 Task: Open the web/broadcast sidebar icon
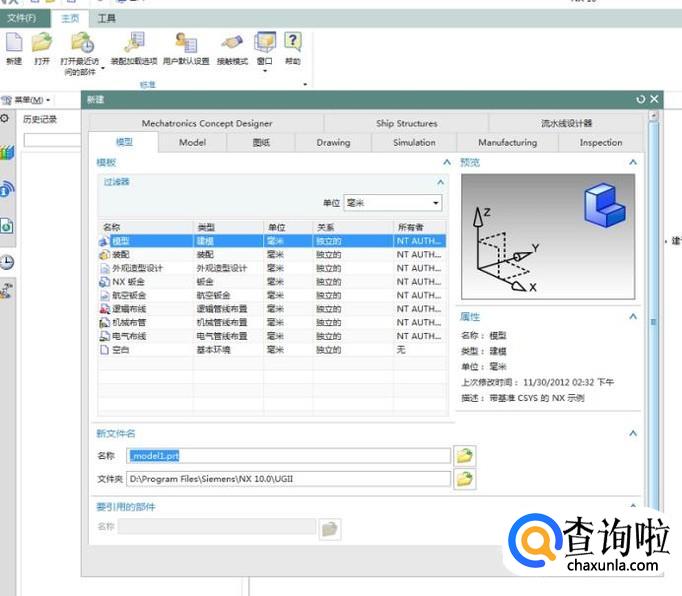(x=7, y=189)
